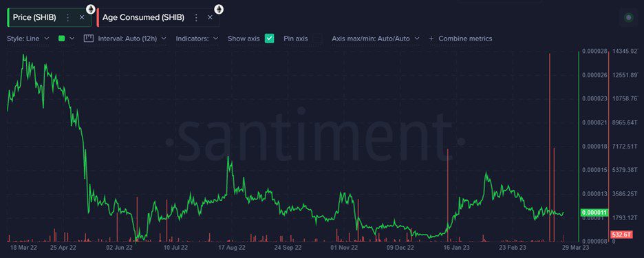Click the plus icon beside Combine metrics
This screenshot has height=258, width=644.
431,39
